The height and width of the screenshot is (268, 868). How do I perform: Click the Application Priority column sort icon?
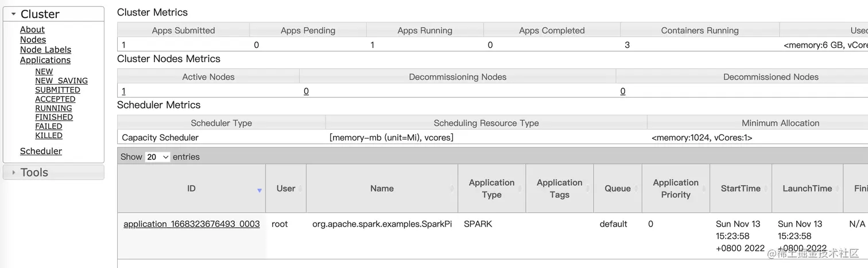click(x=704, y=189)
